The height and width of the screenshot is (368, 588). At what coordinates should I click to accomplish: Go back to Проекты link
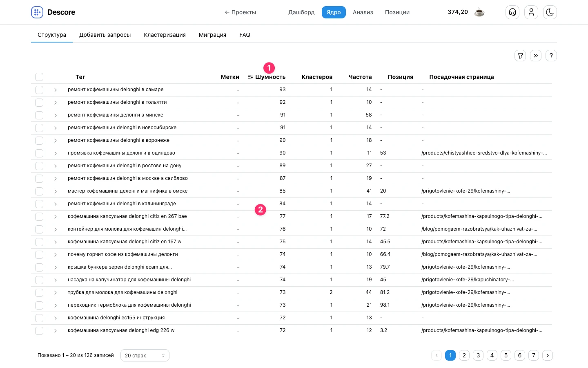coord(241,12)
